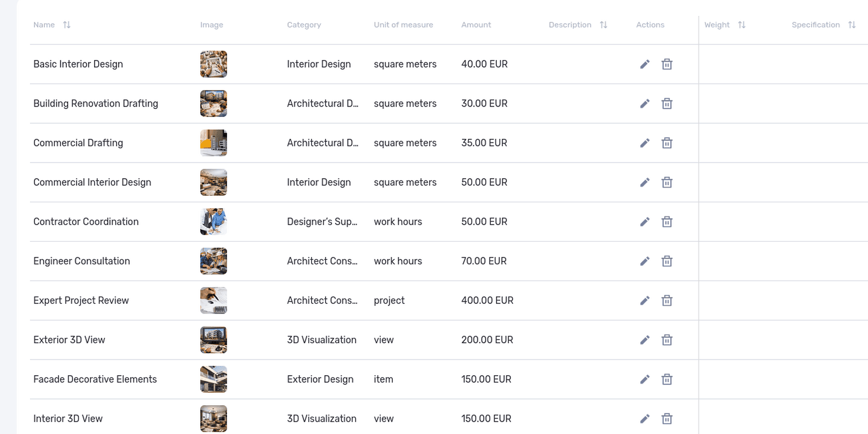Click the project unit cell

pyautogui.click(x=389, y=300)
